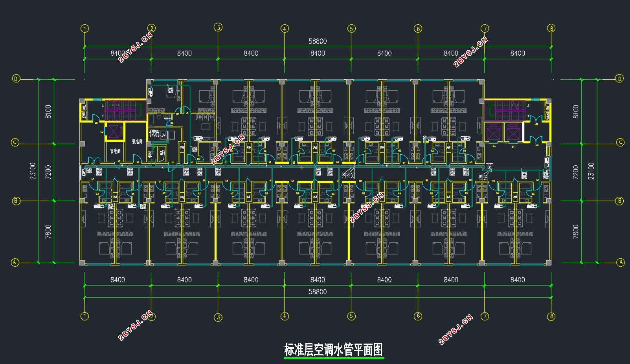The height and width of the screenshot is (364, 630).
Task: Click the single elevator shaft cross symbol beside 强电间
Action: click(x=113, y=132)
